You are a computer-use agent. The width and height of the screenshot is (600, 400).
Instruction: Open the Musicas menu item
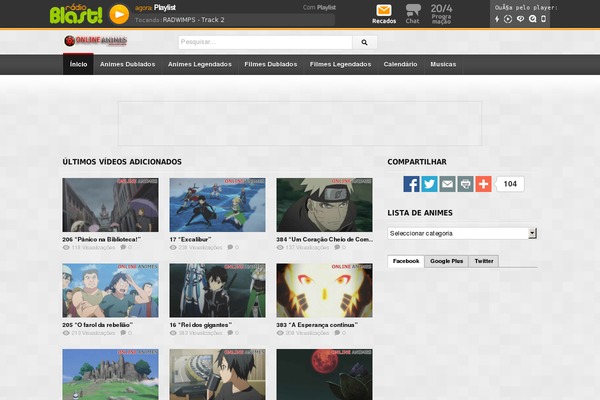pyautogui.click(x=443, y=64)
